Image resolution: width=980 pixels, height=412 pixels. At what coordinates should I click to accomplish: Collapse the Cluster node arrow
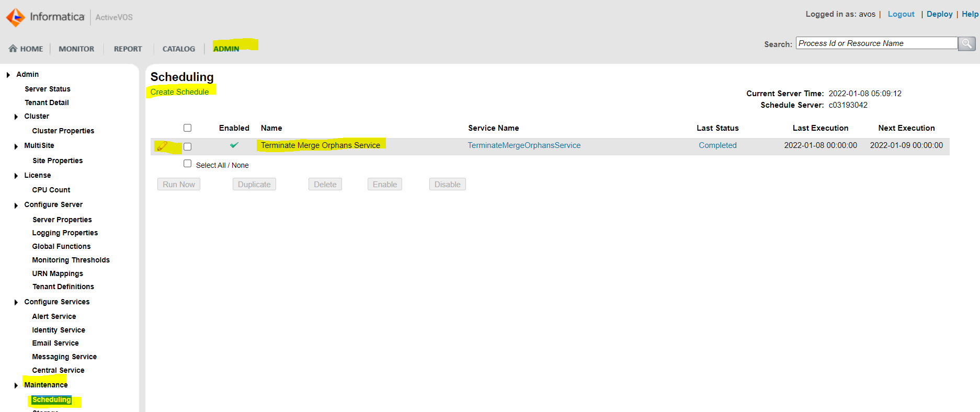tap(16, 117)
